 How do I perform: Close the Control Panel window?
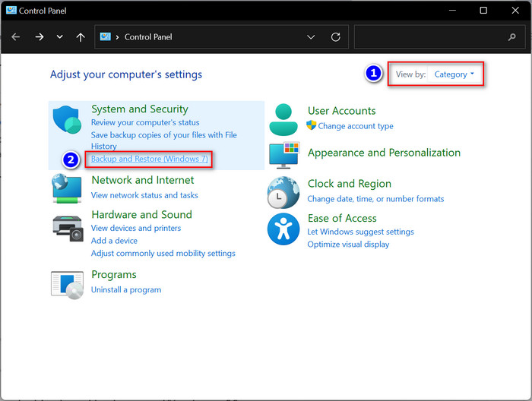coord(515,10)
